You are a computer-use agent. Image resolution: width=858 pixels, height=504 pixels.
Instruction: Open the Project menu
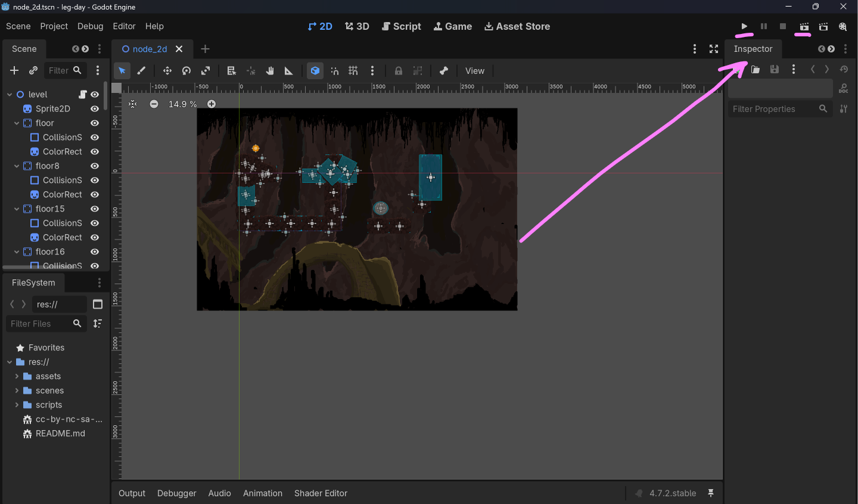click(x=54, y=26)
